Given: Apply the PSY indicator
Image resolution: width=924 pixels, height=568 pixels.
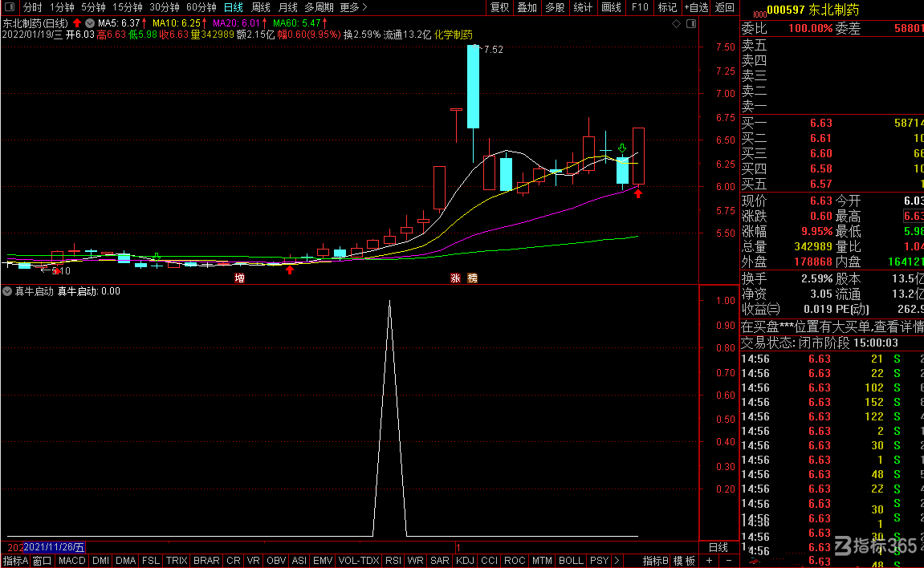Looking at the screenshot, I should click(600, 561).
